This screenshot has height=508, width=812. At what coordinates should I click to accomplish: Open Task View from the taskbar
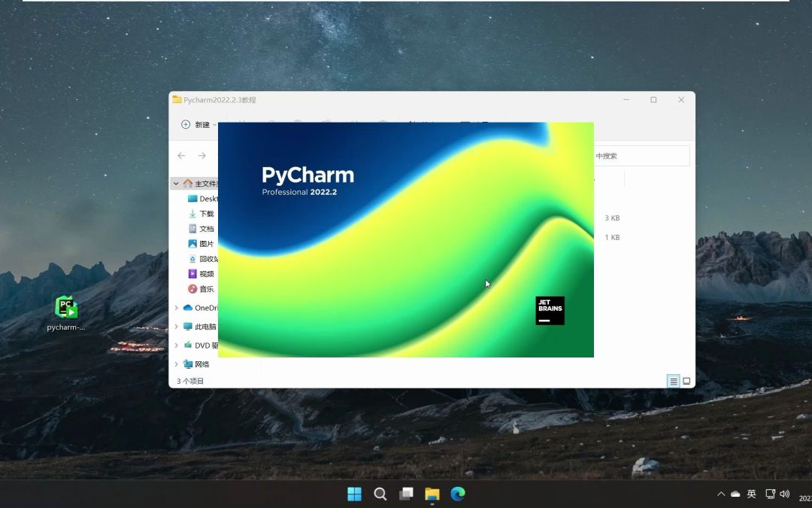[406, 494]
